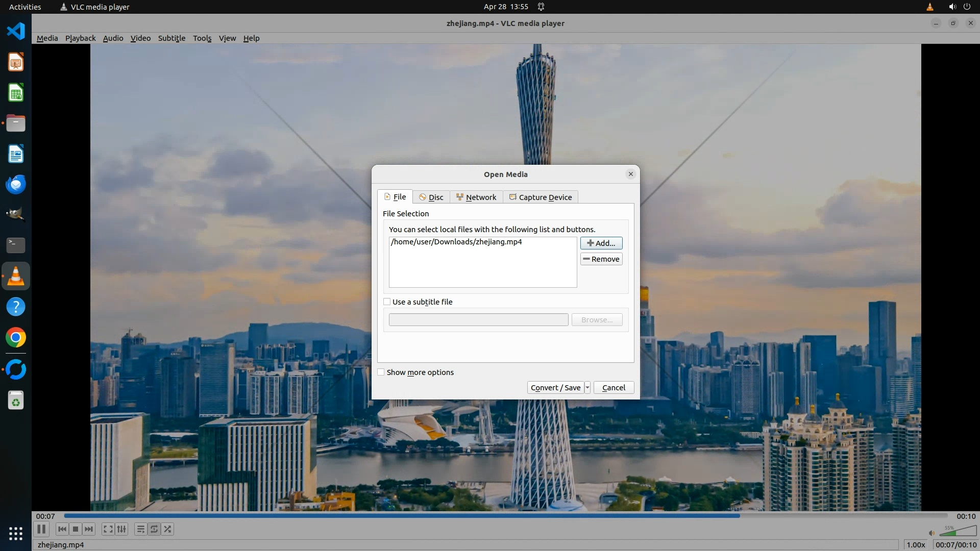The width and height of the screenshot is (980, 551).
Task: Select zhejiang.mp4 path in file list
Action: pos(456,242)
